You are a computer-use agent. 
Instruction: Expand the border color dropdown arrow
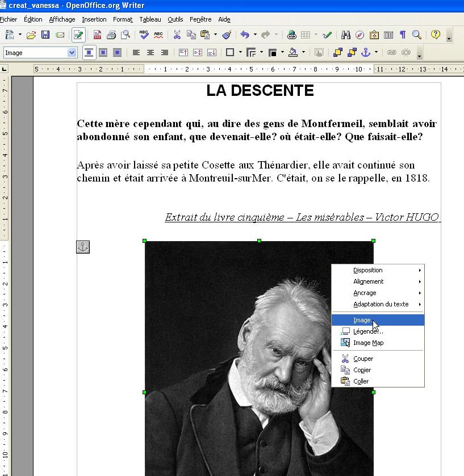click(x=283, y=53)
